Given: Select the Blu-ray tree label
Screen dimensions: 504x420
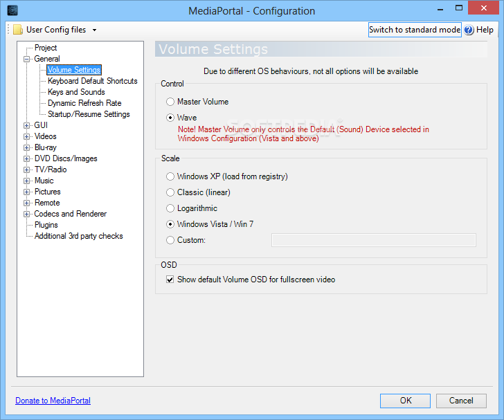Looking at the screenshot, I should (x=45, y=147).
